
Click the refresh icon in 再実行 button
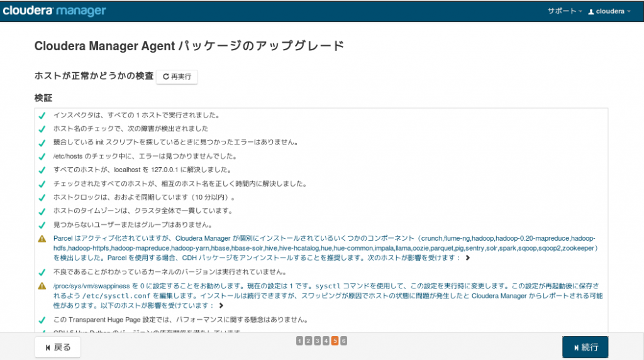point(166,77)
